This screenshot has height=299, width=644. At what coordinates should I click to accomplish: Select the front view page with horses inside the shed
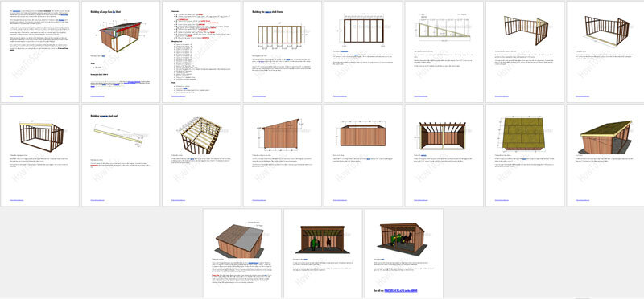click(x=323, y=253)
